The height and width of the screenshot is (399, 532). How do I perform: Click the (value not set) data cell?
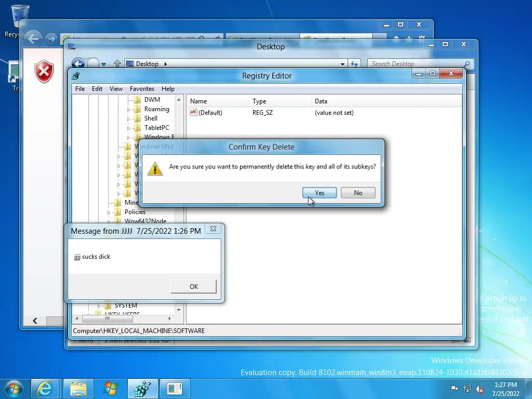pos(334,113)
